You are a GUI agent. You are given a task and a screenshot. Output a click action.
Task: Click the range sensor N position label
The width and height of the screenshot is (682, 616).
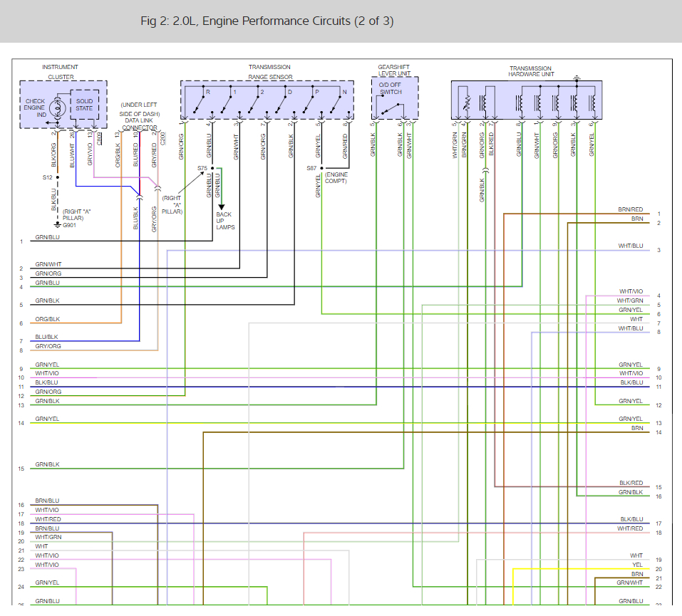tap(344, 92)
